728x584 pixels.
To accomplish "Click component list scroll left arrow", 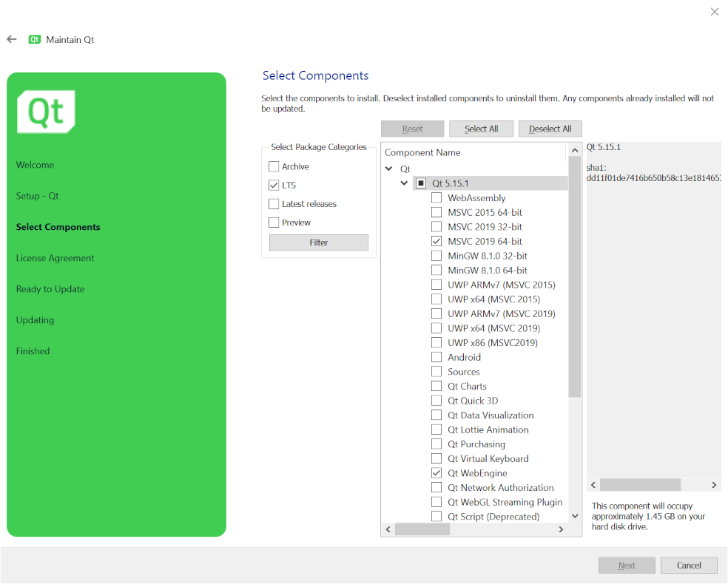I will pyautogui.click(x=388, y=529).
